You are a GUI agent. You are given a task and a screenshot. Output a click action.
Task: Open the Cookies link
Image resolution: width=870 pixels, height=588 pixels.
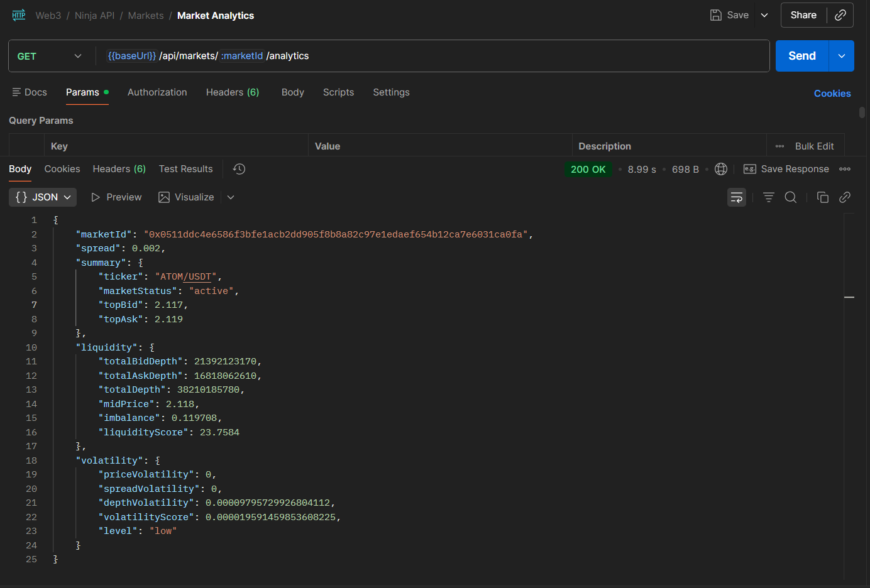pos(832,94)
